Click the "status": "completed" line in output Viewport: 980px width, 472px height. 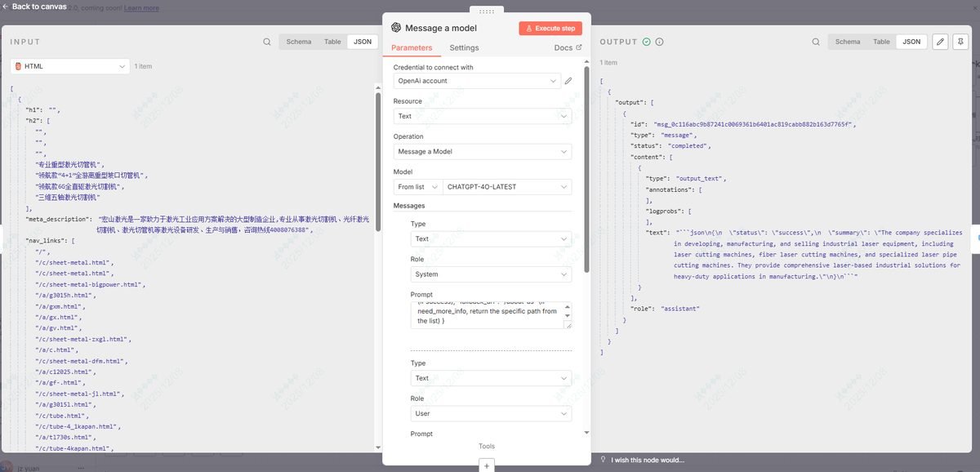click(670, 145)
